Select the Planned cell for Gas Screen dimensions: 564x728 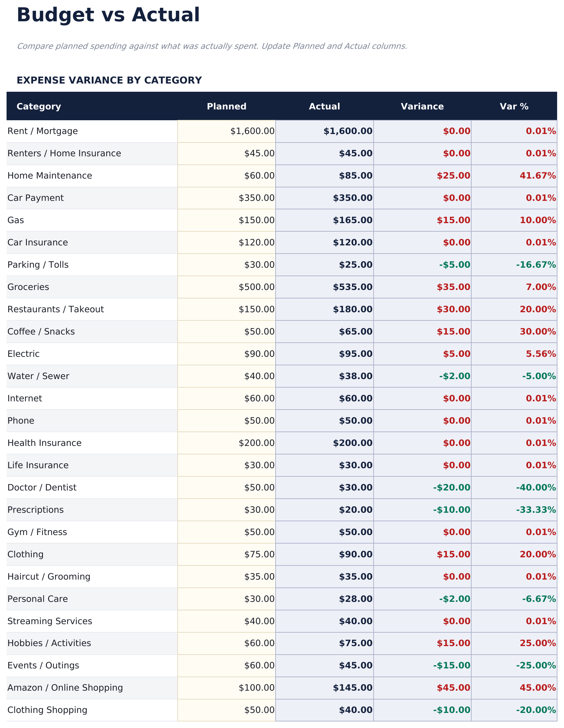227,220
